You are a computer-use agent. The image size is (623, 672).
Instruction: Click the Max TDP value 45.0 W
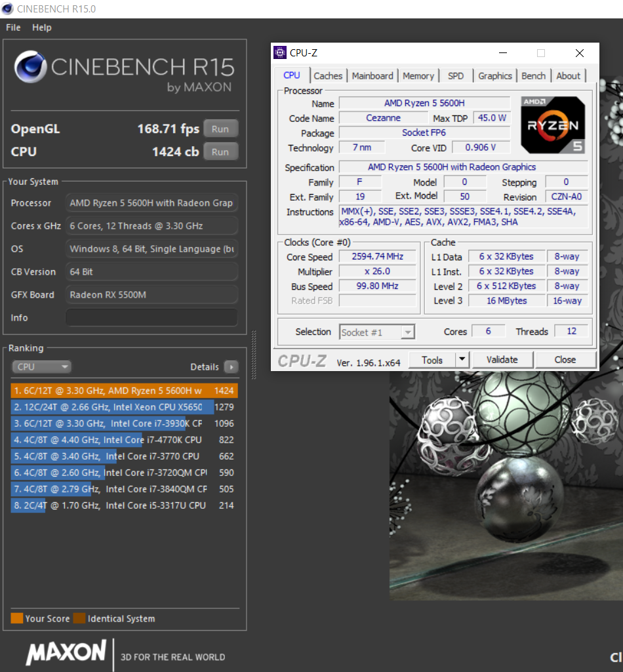coord(492,118)
